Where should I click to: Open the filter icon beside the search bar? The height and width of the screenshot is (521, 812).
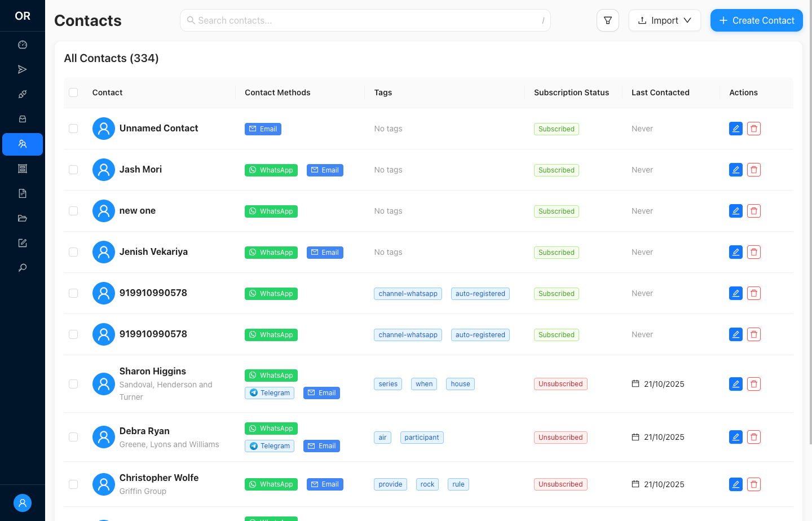(x=608, y=20)
